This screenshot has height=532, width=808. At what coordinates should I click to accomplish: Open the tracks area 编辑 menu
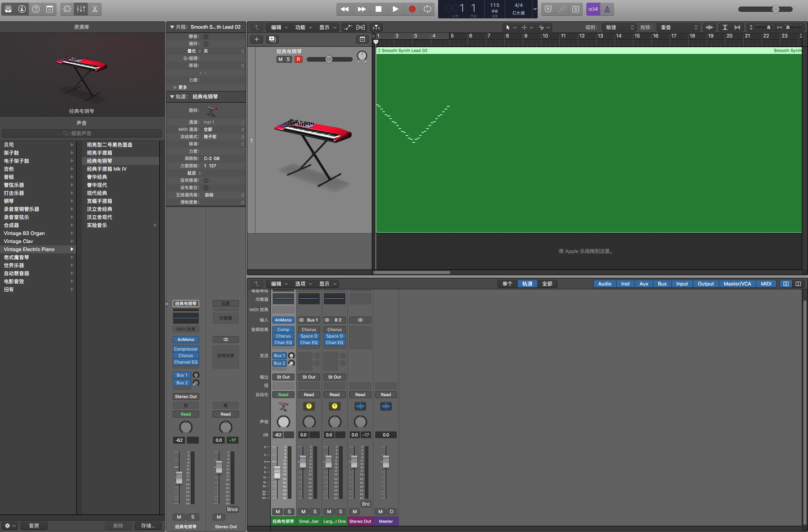pyautogui.click(x=279, y=27)
